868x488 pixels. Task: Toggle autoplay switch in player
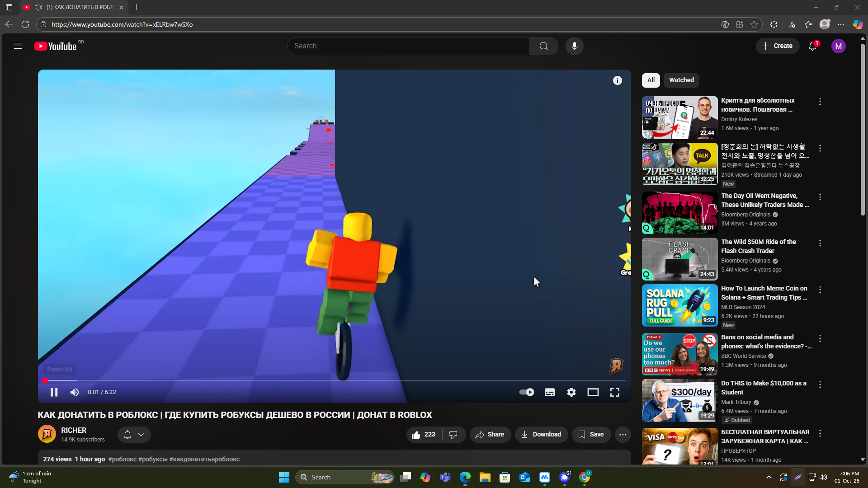coord(527,392)
